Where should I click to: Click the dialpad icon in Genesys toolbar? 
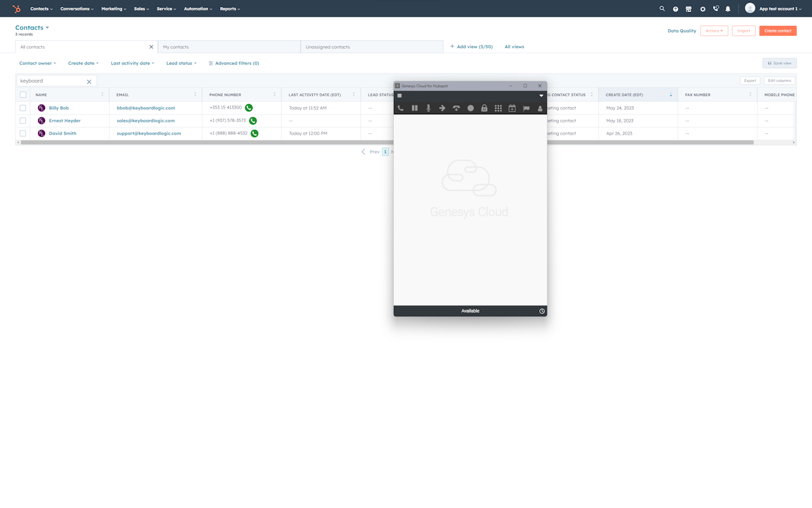point(498,109)
